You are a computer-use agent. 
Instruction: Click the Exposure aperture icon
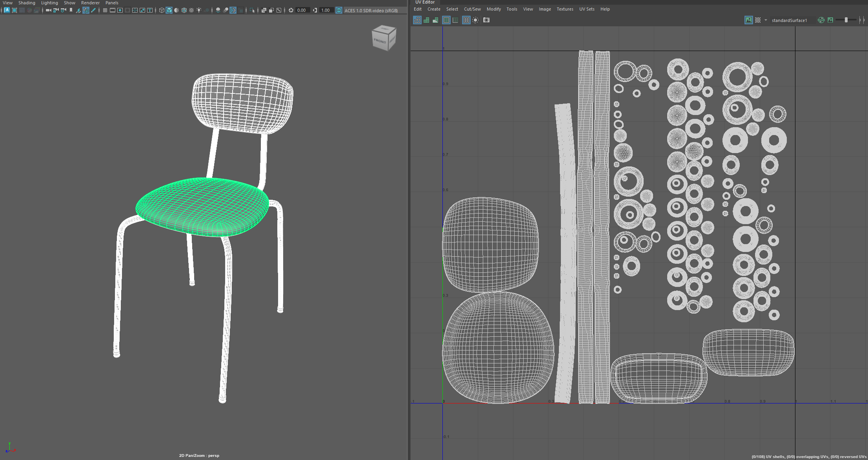291,10
